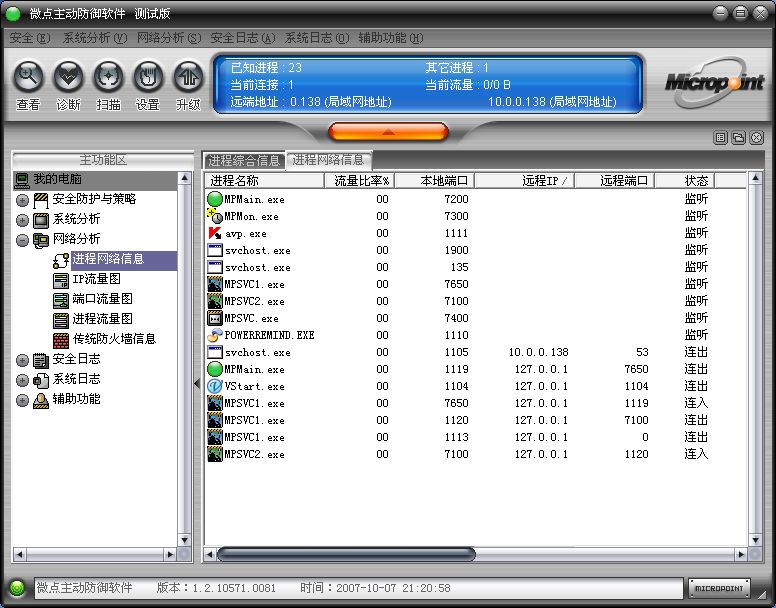776x608 pixels.
Task: Click the table's horizontal scrollbar thumb
Action: click(x=346, y=554)
